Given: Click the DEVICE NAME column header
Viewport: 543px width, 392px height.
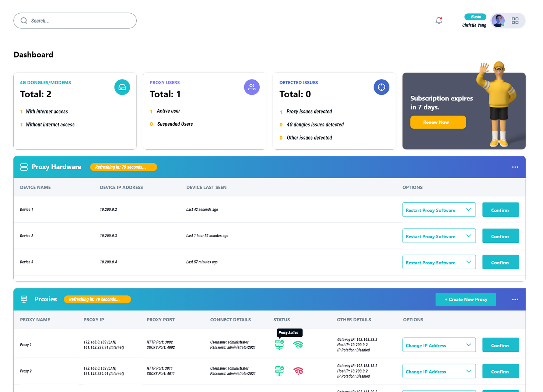Looking at the screenshot, I should point(35,188).
